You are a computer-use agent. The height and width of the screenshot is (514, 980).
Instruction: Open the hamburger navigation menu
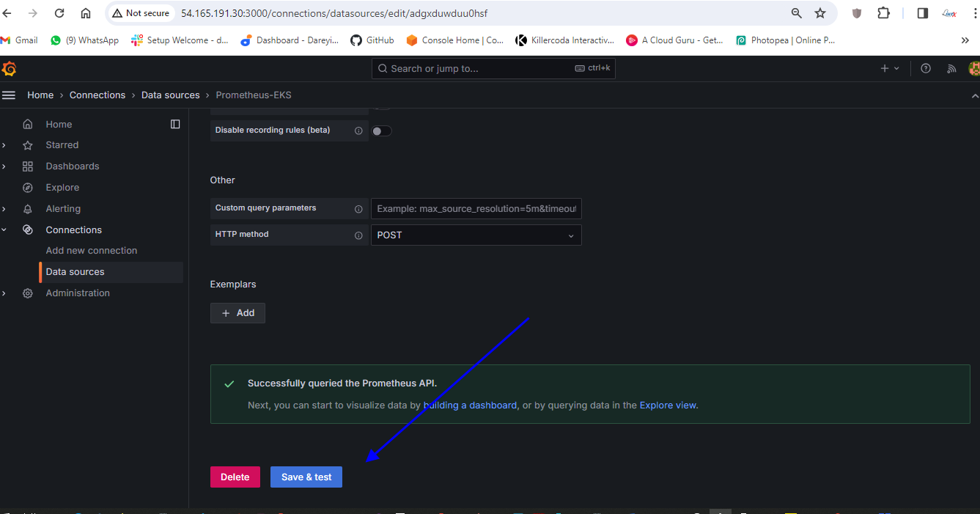coord(9,95)
